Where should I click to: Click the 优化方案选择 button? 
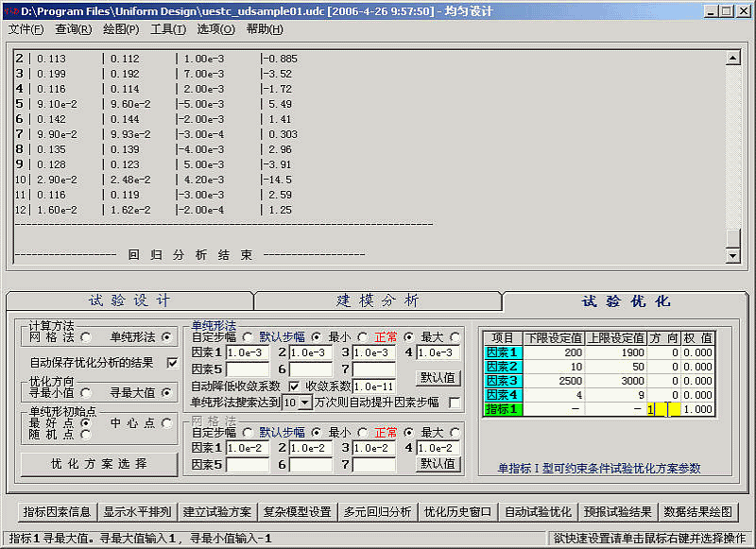tap(98, 464)
